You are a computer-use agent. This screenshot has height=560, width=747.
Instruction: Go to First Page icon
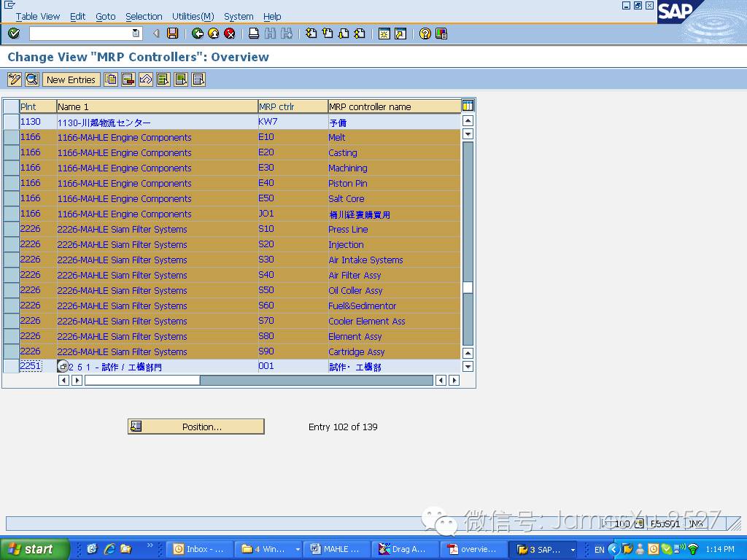(311, 34)
